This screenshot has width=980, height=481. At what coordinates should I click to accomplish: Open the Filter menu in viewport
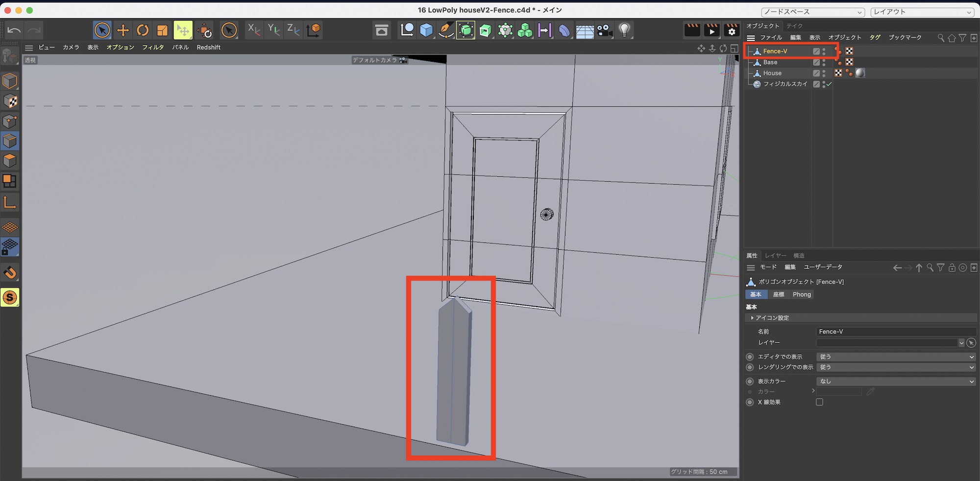click(153, 48)
